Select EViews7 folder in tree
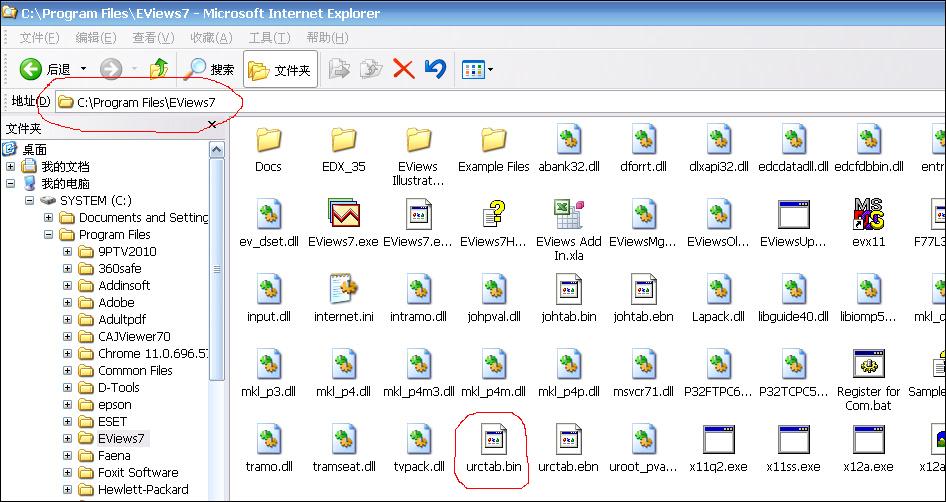This screenshot has width=946, height=502. point(122,438)
